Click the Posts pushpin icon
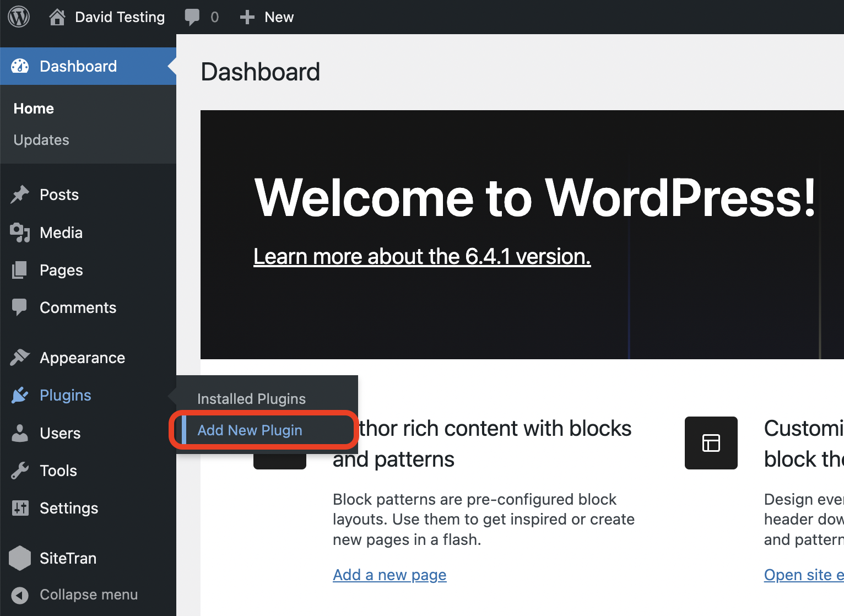The width and height of the screenshot is (844, 616). coord(20,194)
